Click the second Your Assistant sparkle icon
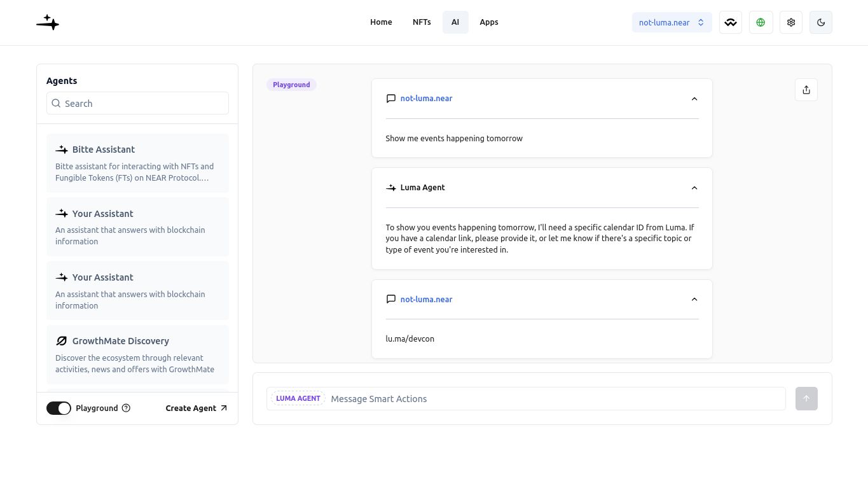This screenshot has height=488, width=868. click(x=62, y=277)
